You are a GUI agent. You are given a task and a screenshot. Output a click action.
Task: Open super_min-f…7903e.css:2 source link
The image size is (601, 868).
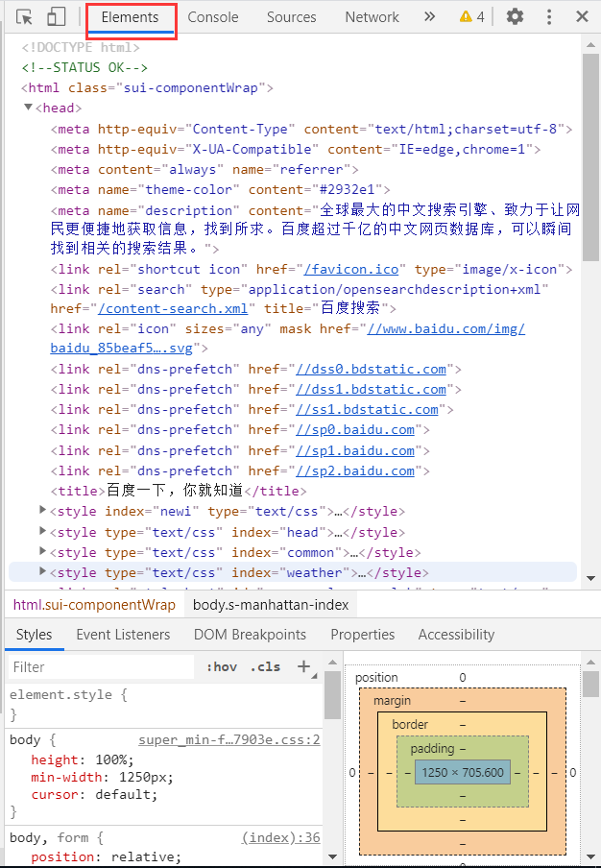click(x=228, y=740)
